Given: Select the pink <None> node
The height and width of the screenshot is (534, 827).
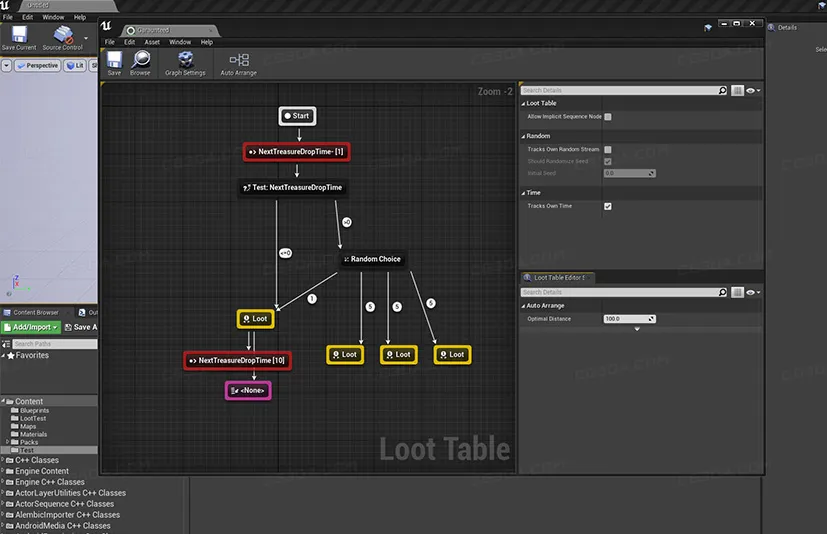Looking at the screenshot, I should (248, 390).
